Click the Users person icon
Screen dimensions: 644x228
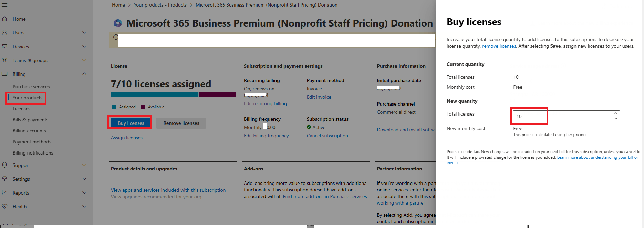coord(4,33)
